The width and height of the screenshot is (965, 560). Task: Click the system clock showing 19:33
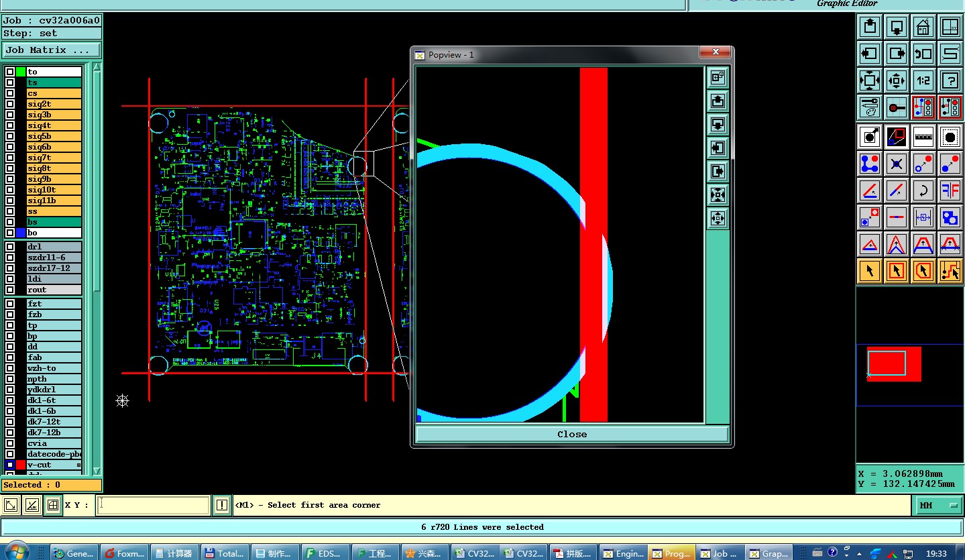point(936,553)
